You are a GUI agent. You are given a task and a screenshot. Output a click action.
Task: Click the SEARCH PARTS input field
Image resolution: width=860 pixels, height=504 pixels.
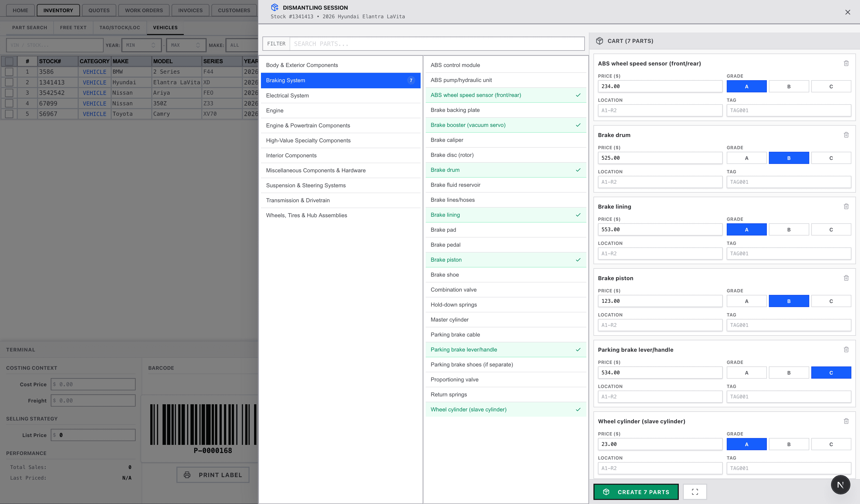click(437, 44)
